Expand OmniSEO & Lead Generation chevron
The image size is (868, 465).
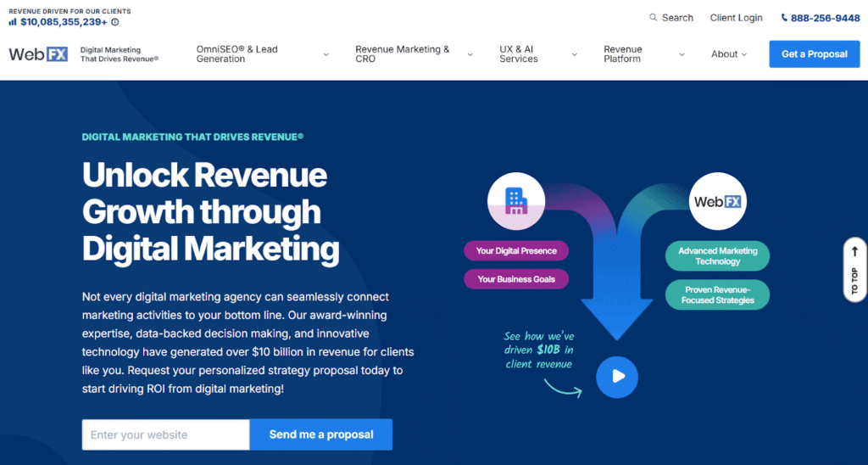pos(326,54)
